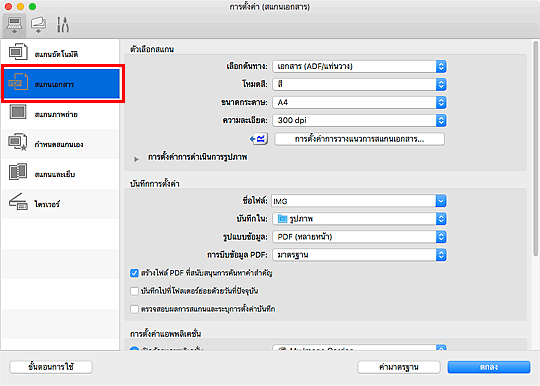Image resolution: width=540 pixels, height=386 pixels.
Task: Open the โหมดสี color mode dropdown
Action: (x=359, y=84)
